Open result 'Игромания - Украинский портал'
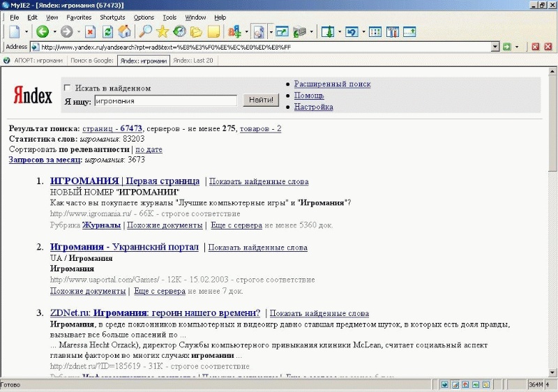The width and height of the screenshot is (558, 392). click(124, 246)
